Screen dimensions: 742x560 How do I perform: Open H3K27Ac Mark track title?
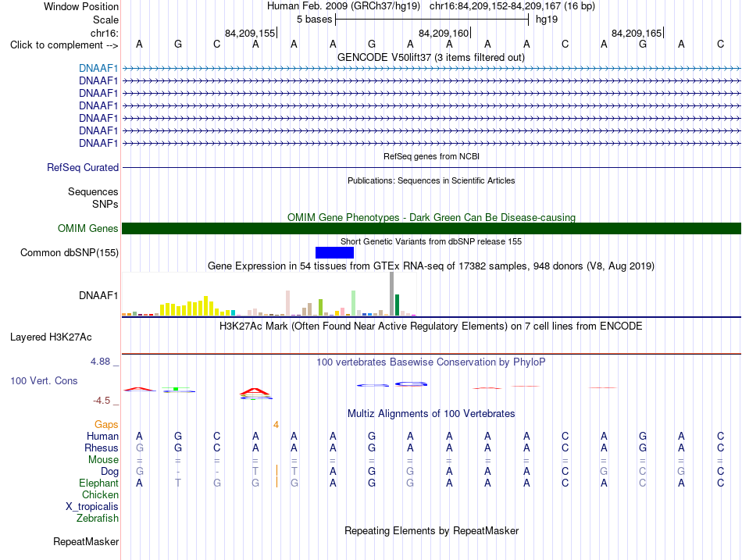tap(431, 326)
